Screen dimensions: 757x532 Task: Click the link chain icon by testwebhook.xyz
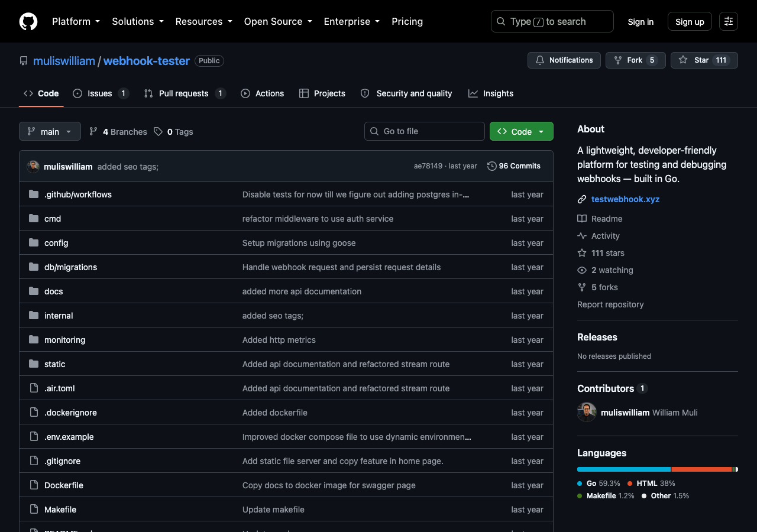point(582,199)
